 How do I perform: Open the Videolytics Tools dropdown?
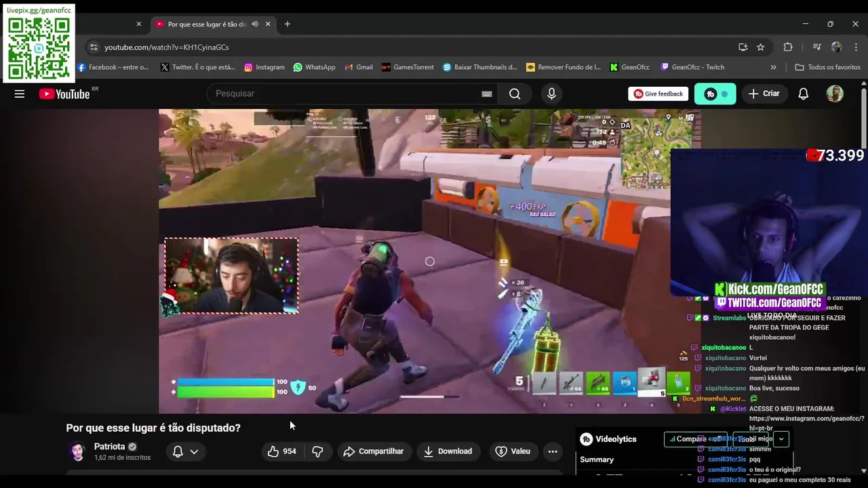[751, 439]
